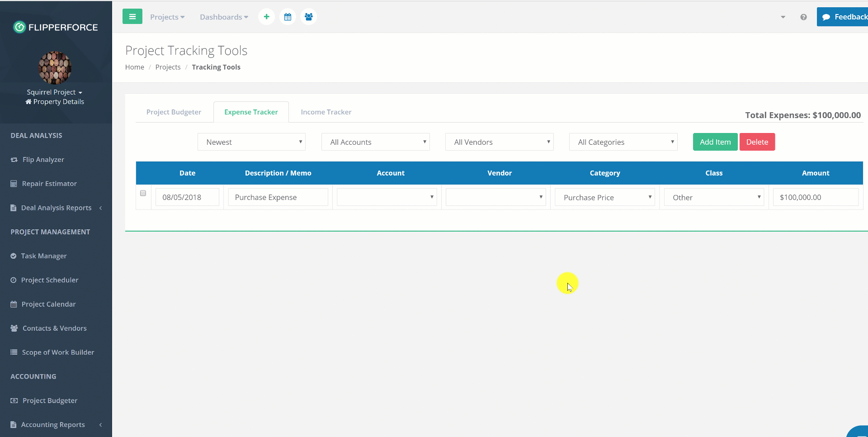Open the help question mark icon
The width and height of the screenshot is (868, 437).
[803, 17]
